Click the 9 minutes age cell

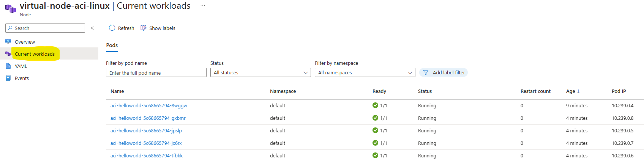(x=577, y=106)
